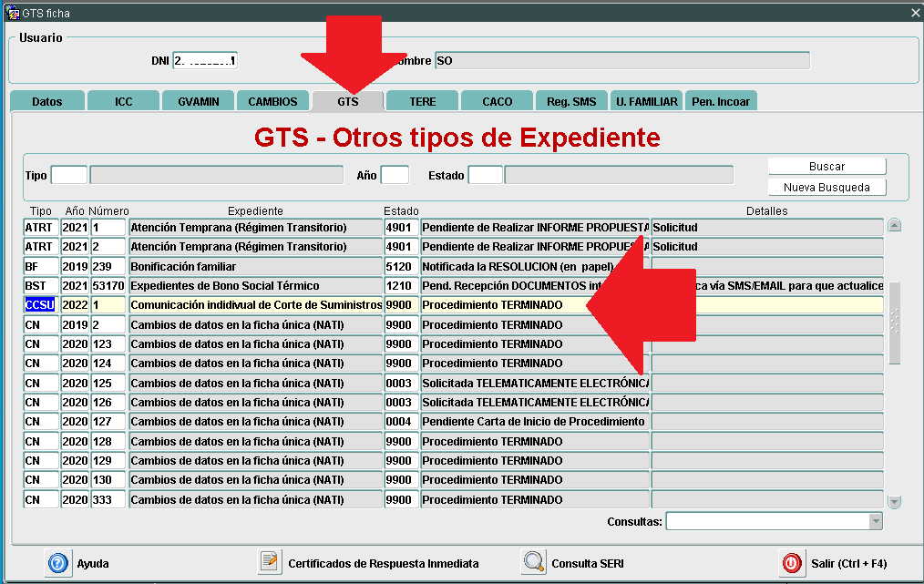
Task: Close the GTS ficha window
Action: coord(915,13)
